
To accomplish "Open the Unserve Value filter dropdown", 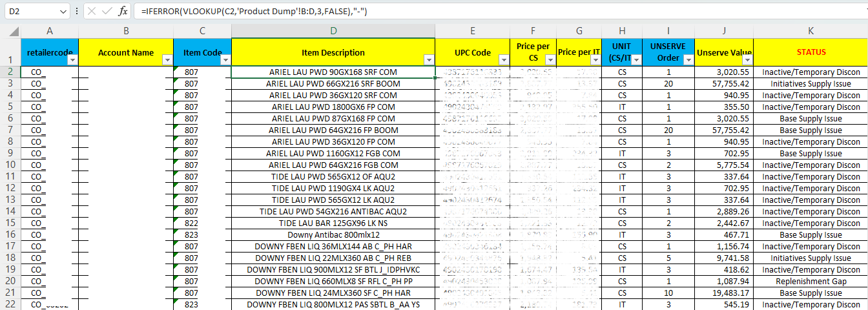I will click(747, 60).
